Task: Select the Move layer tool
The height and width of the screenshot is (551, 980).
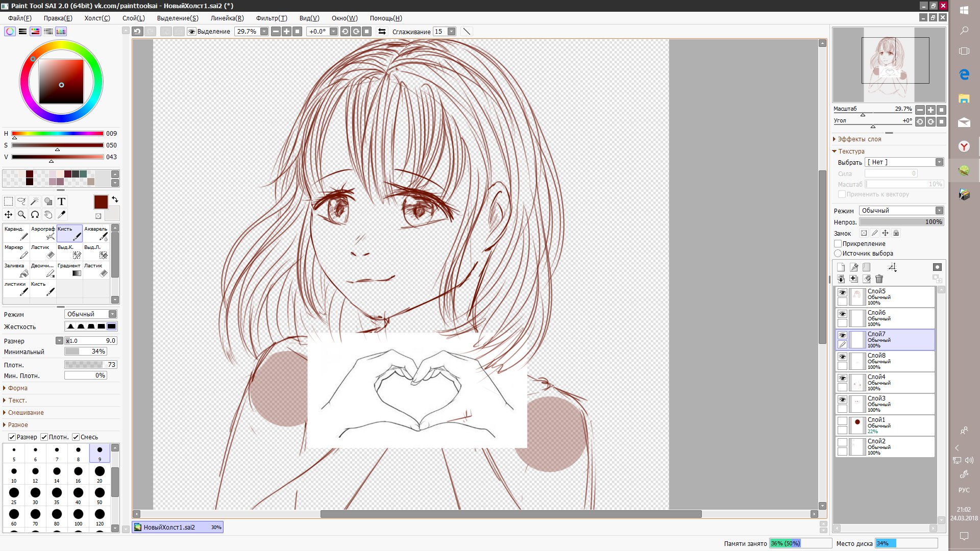Action: [8, 215]
